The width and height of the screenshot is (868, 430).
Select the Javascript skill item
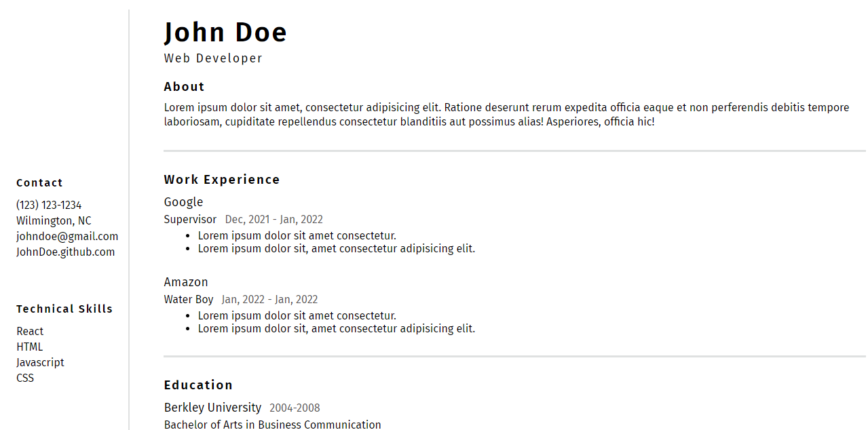pyautogui.click(x=40, y=362)
